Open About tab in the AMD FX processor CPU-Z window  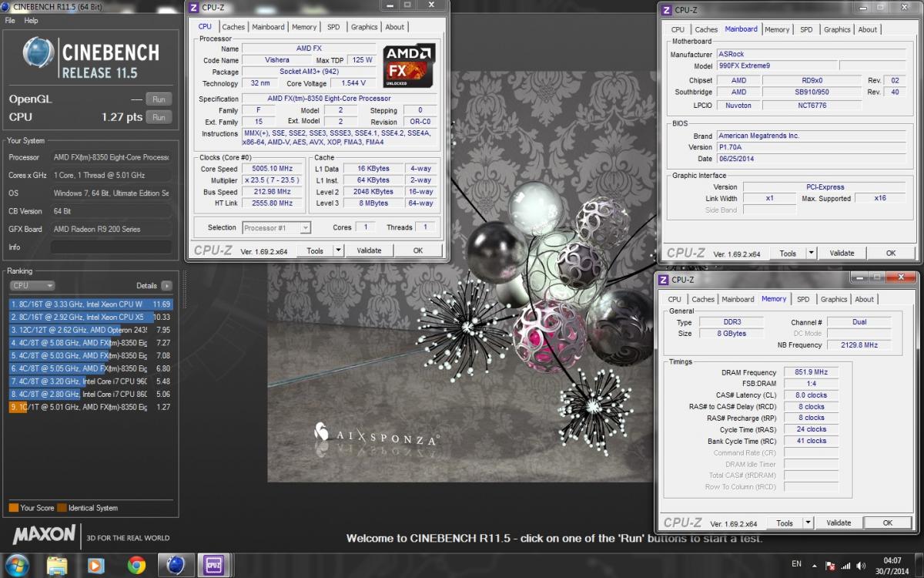395,27
